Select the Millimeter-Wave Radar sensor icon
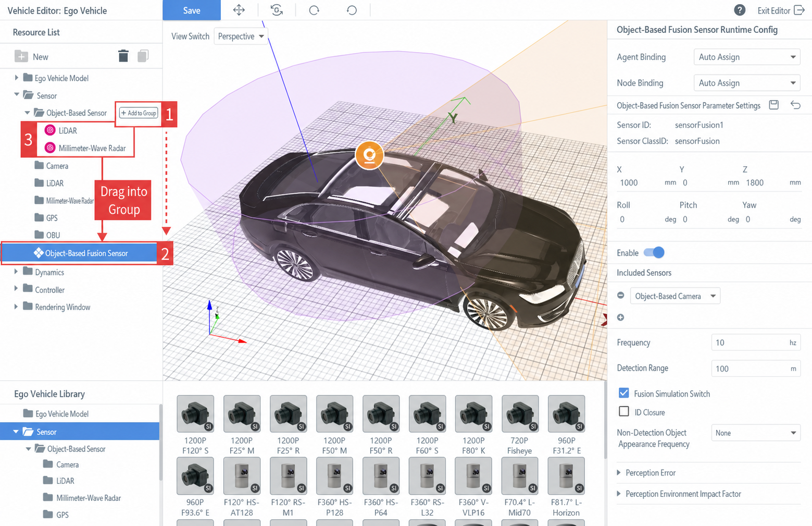This screenshot has width=812, height=526. pos(50,148)
